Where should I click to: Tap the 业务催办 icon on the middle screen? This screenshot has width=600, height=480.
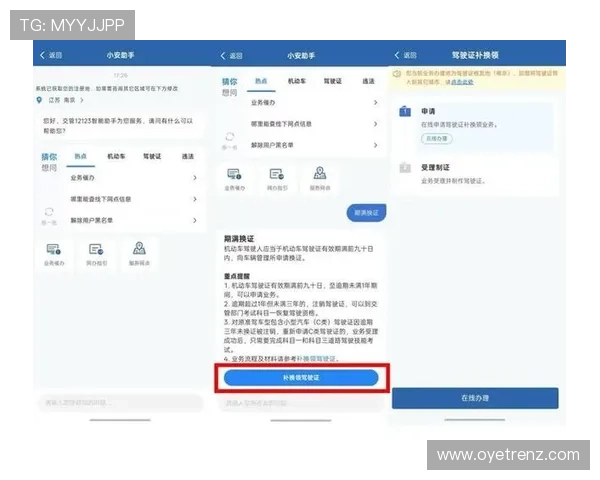(234, 175)
